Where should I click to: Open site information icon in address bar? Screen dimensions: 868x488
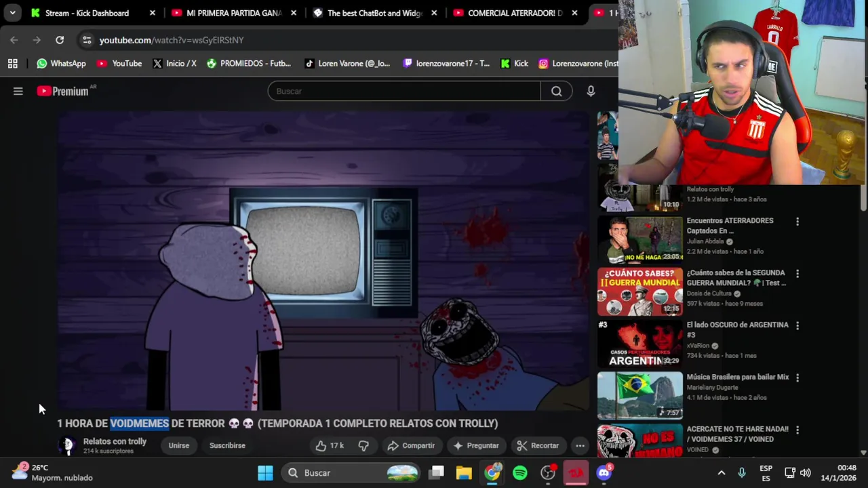(87, 40)
